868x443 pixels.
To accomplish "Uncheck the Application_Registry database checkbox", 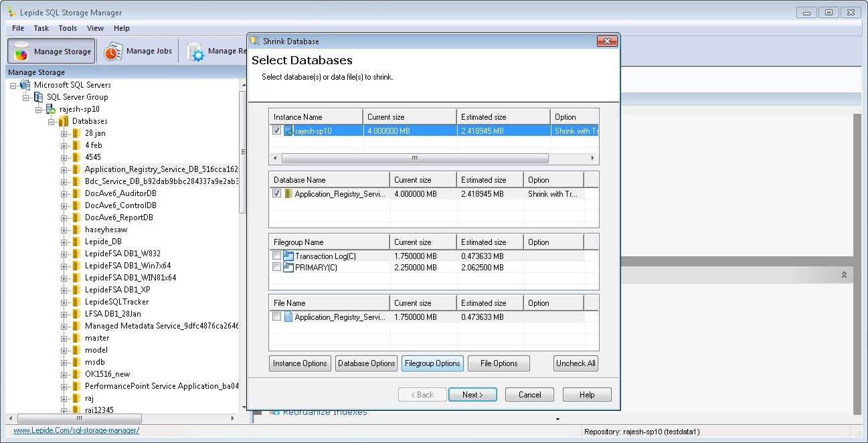I will 277,193.
